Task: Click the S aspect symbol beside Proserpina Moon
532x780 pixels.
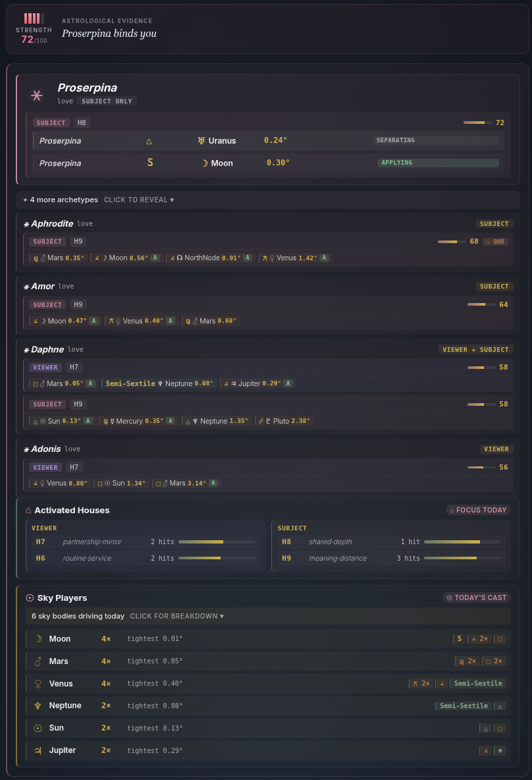Action: [150, 163]
